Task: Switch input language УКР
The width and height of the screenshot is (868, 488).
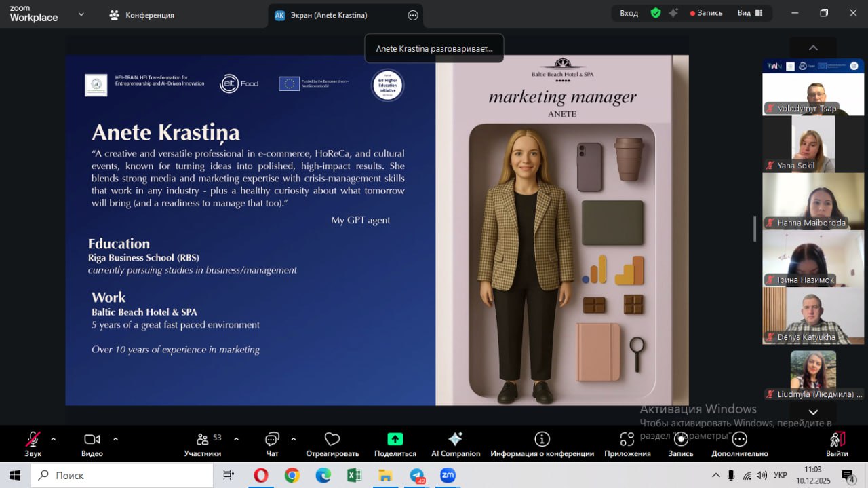Action: (x=781, y=475)
